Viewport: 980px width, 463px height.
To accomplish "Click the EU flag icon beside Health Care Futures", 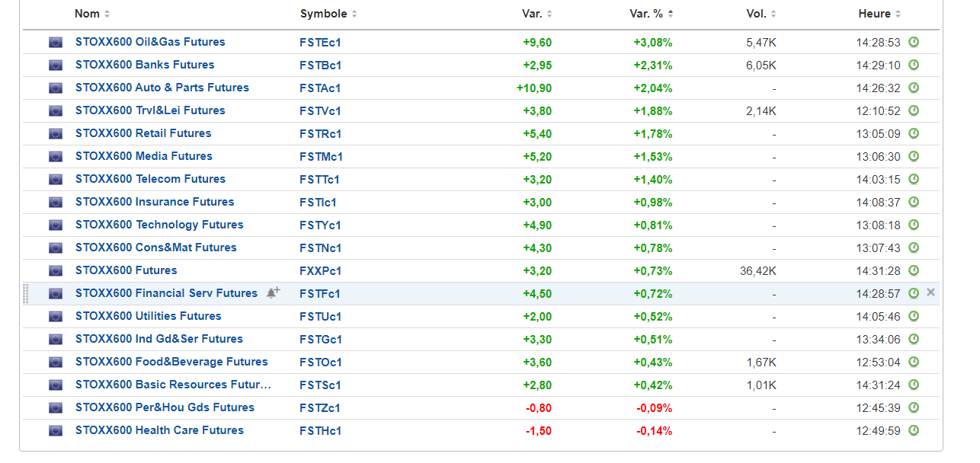I will (56, 431).
